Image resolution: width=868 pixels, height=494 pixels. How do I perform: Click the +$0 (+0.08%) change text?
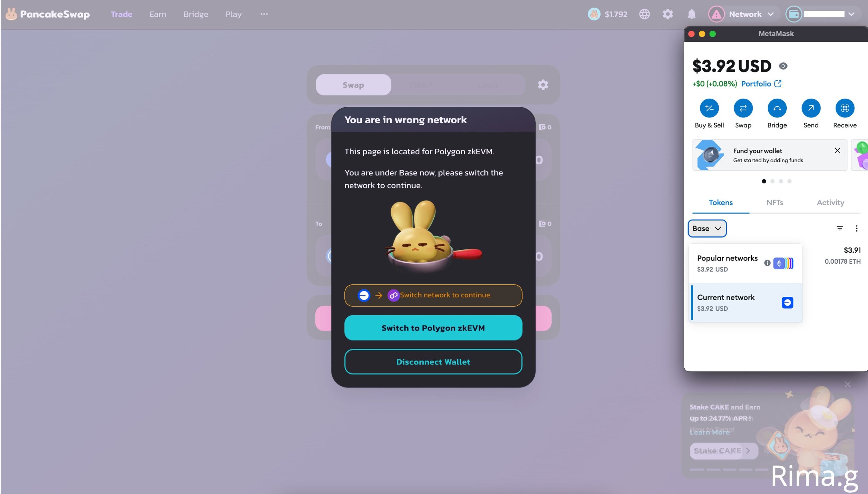click(x=714, y=84)
